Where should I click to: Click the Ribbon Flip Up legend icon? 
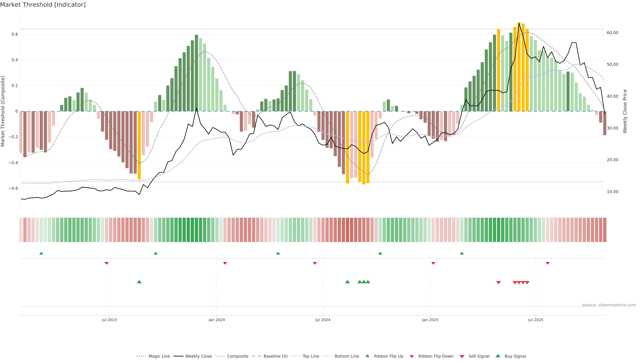click(367, 356)
